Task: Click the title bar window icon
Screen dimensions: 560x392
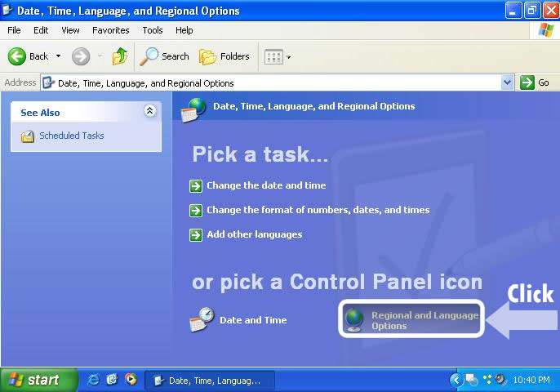Action: point(7,11)
